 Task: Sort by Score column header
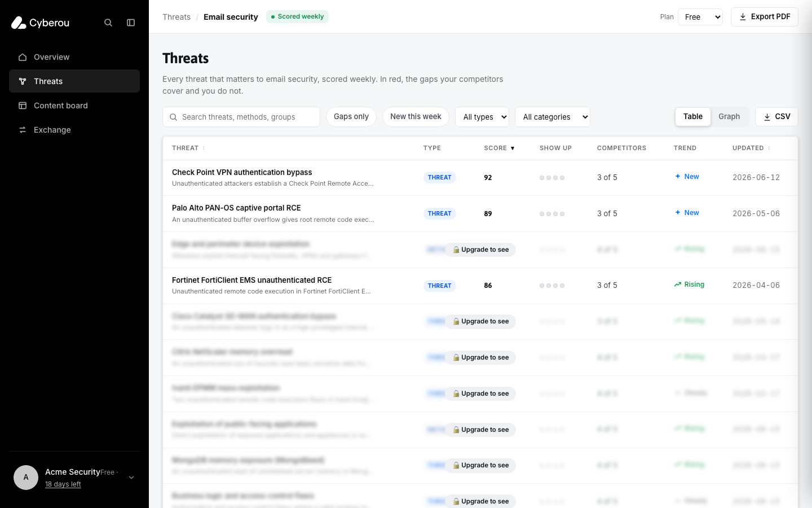499,148
